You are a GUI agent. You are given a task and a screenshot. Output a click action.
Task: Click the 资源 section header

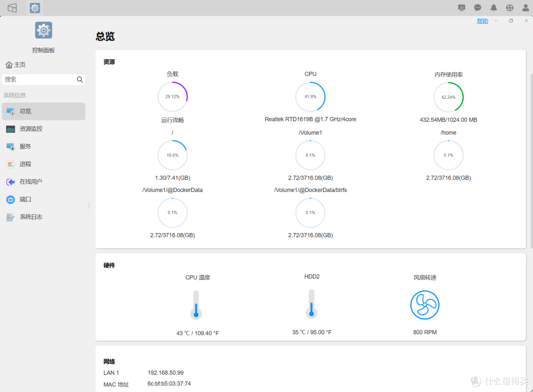pos(109,62)
